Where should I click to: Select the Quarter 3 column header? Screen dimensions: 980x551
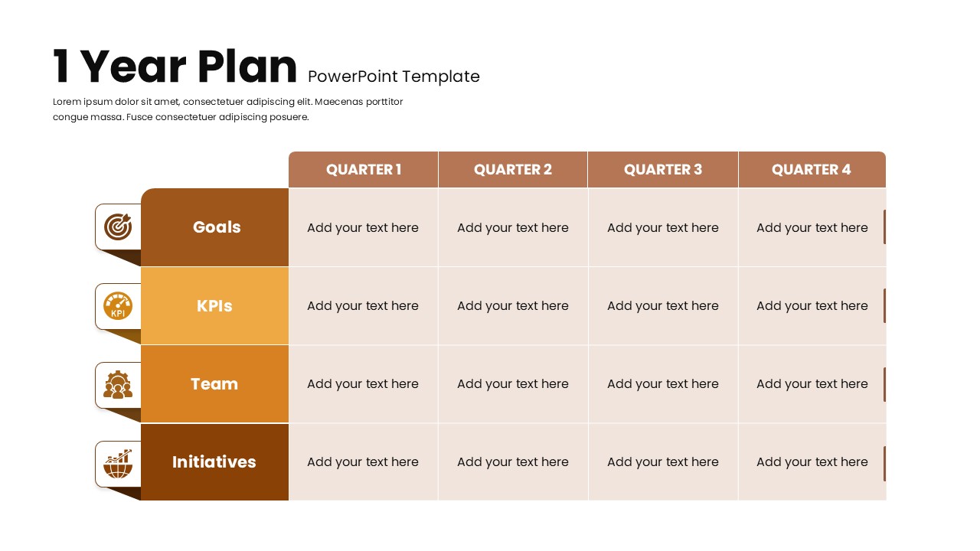(x=663, y=170)
